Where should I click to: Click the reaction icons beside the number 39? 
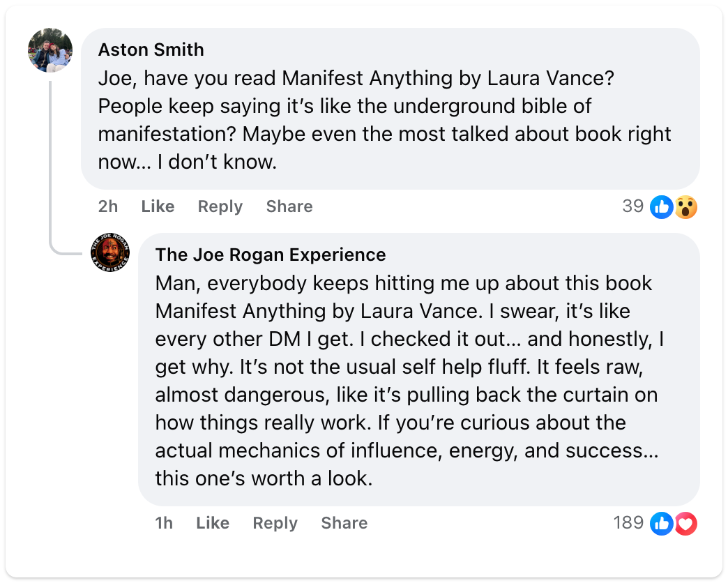pos(672,207)
